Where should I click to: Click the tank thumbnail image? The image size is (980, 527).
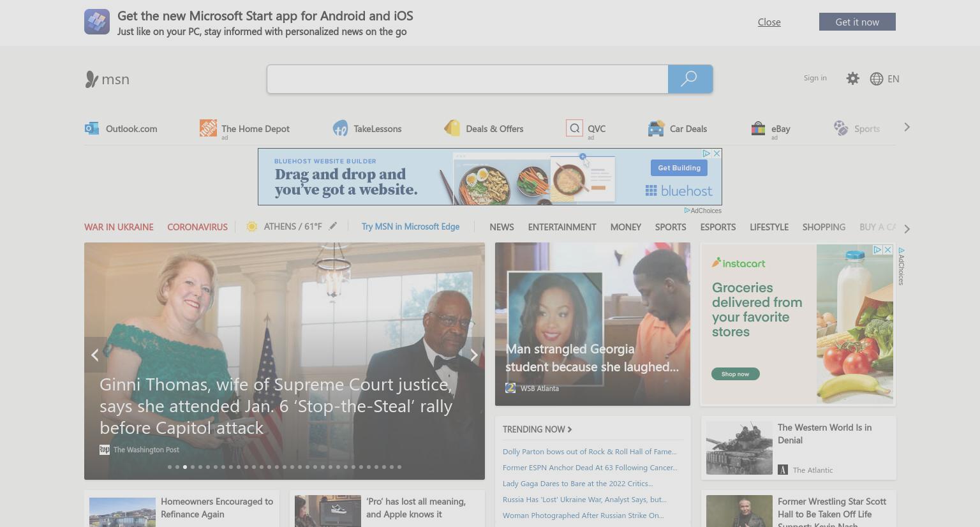click(x=739, y=448)
